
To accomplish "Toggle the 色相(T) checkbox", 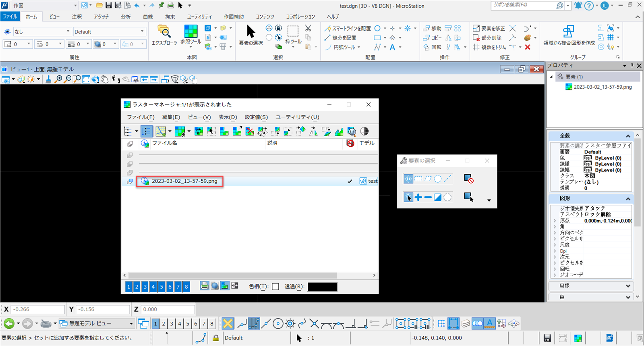I will click(x=275, y=287).
